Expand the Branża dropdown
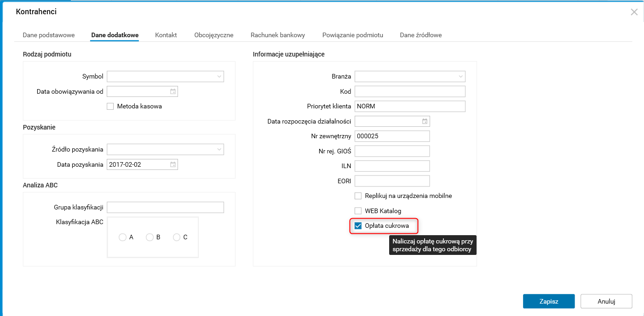644x316 pixels. tap(460, 76)
